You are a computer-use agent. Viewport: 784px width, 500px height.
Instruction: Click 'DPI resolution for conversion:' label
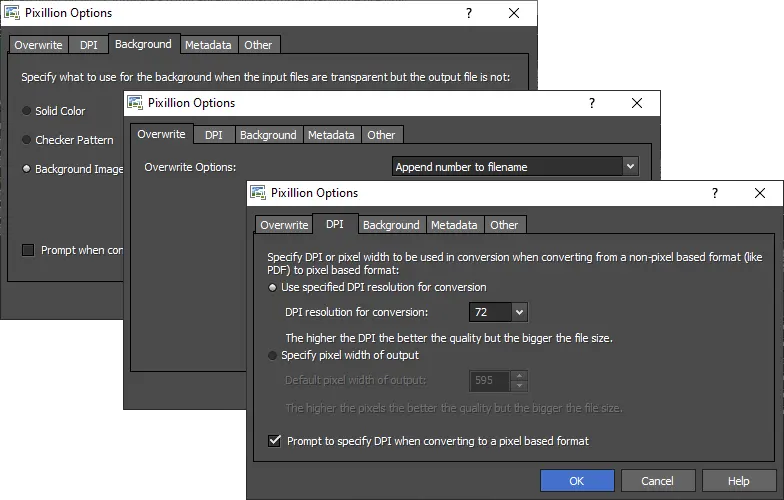pos(356,312)
